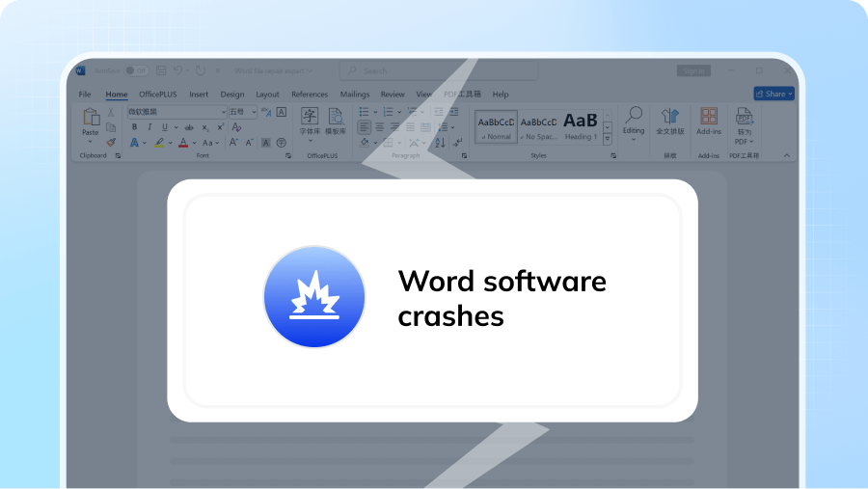868x489 pixels.
Task: Align text left
Action: coord(364,127)
